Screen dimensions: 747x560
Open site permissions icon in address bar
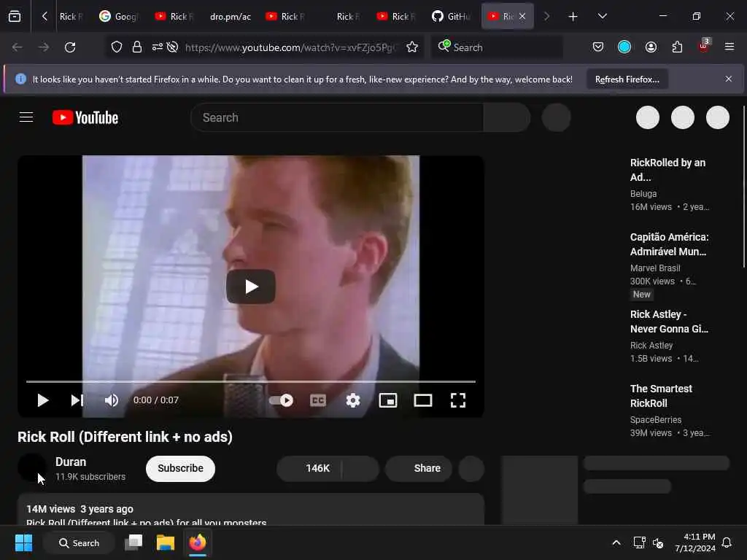tap(158, 47)
